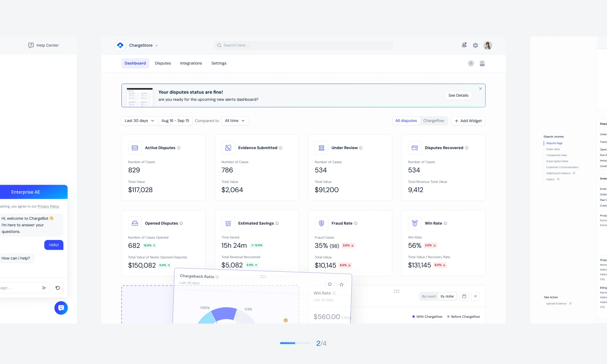Open the calendar icon in chart widget
This screenshot has height=364, width=607.
464,296
